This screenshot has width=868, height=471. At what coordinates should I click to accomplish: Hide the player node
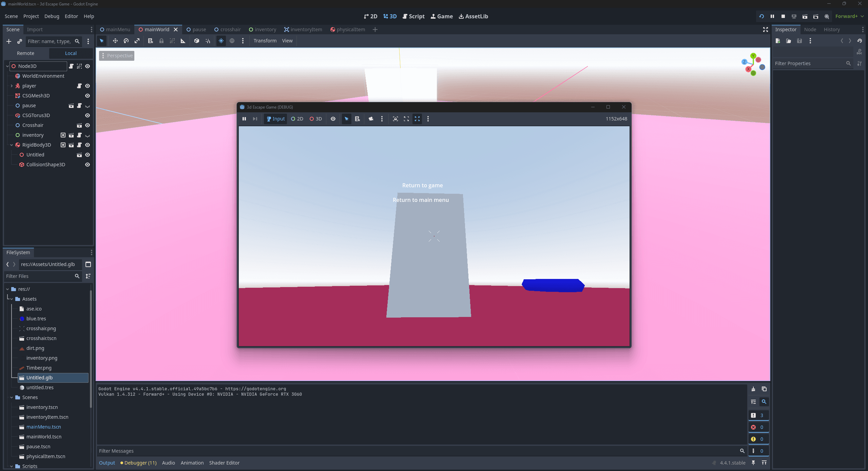coord(88,86)
